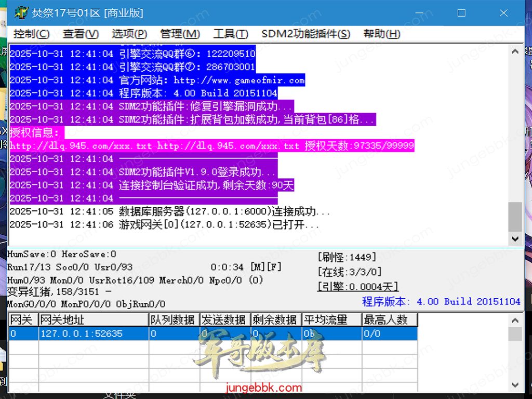
Task: Open the SDM2功能插件(S) menu
Action: [305, 34]
